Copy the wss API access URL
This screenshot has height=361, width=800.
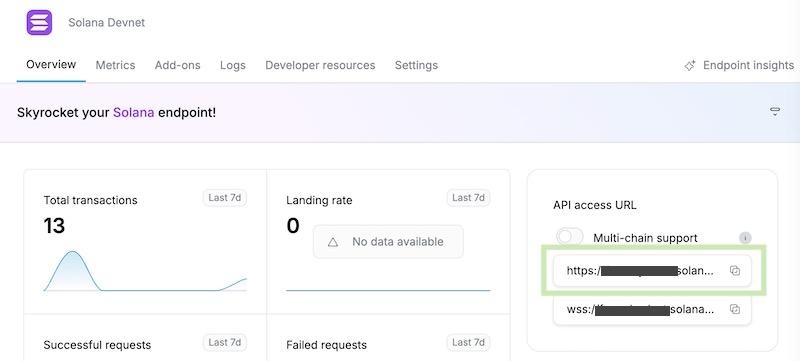[x=735, y=309]
